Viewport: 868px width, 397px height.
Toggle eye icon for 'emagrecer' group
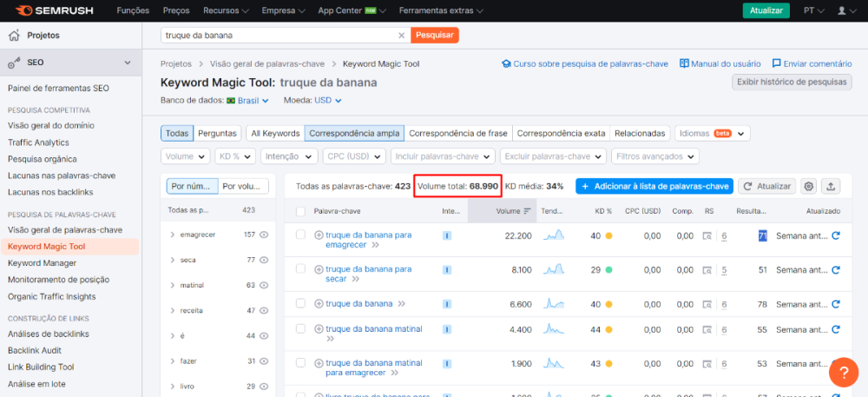[x=264, y=235]
